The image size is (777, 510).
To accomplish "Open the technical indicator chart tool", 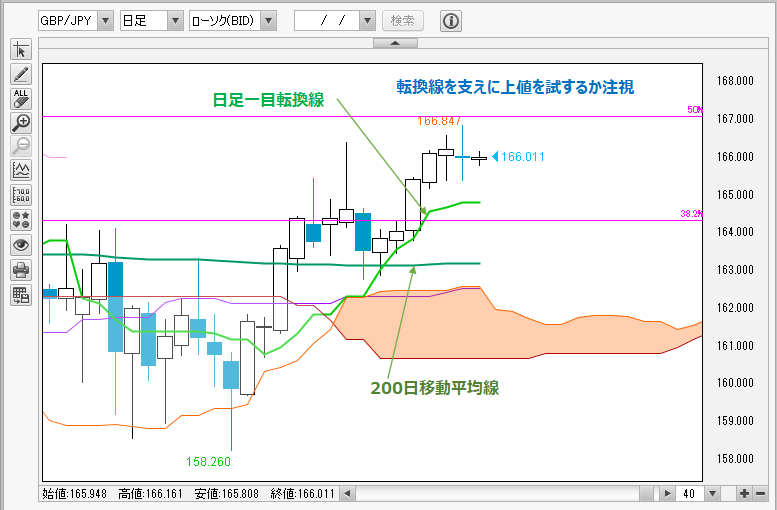I will tap(21, 170).
